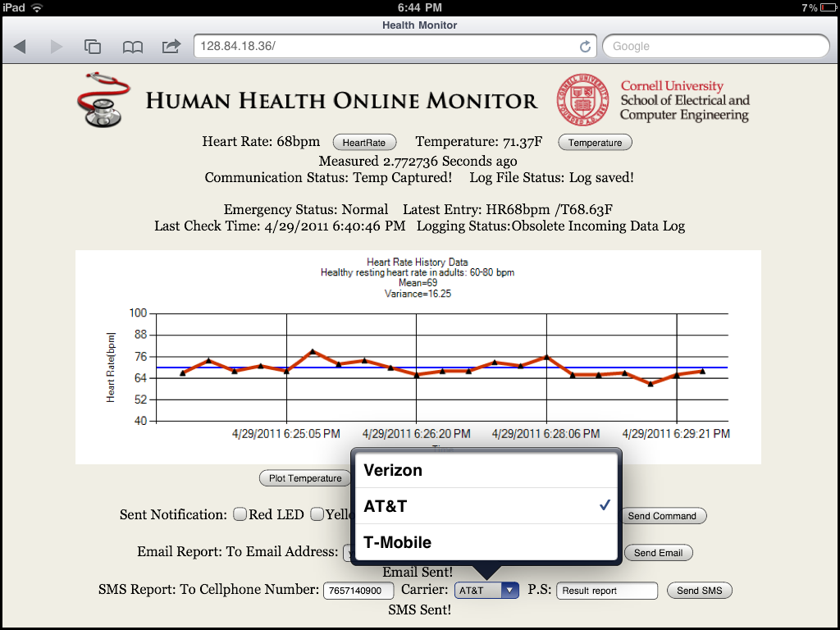Tap the Email Sent! status message
This screenshot has width=840, height=630.
418,572
